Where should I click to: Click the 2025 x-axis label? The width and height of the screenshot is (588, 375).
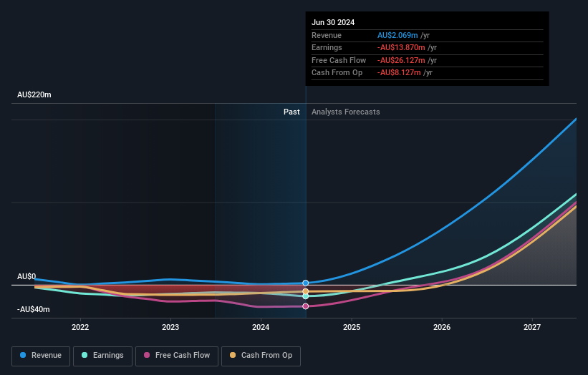point(352,328)
